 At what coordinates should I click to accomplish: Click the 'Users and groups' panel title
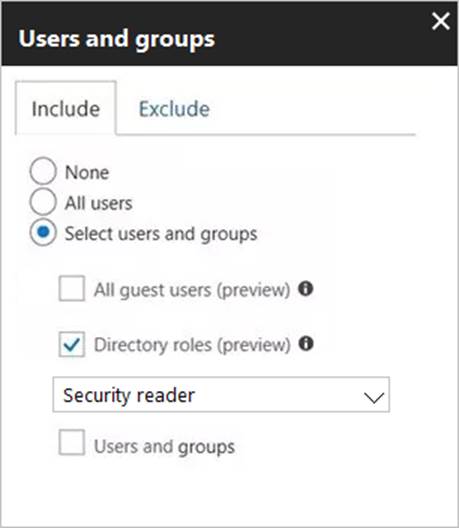(x=117, y=39)
